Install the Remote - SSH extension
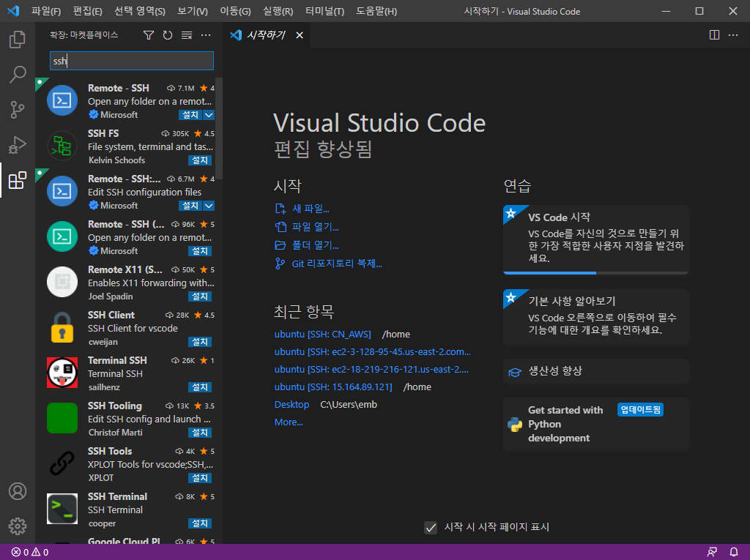Screen dimensions: 750x560 coord(190,115)
